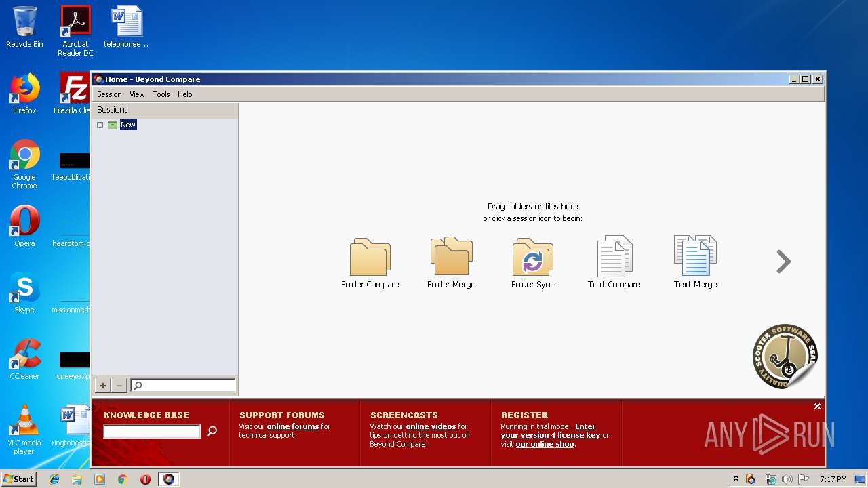Image resolution: width=868 pixels, height=488 pixels.
Task: Follow the online videos link
Action: (431, 426)
